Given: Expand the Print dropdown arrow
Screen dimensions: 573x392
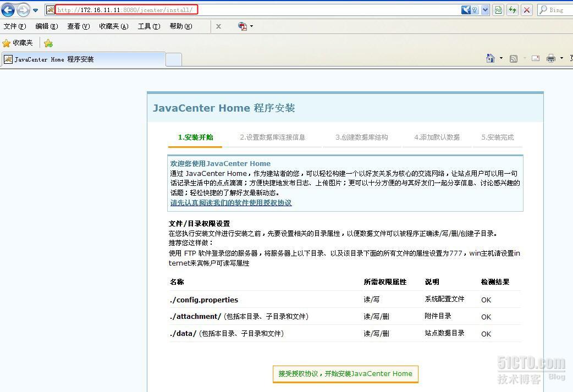Looking at the screenshot, I should (561, 58).
